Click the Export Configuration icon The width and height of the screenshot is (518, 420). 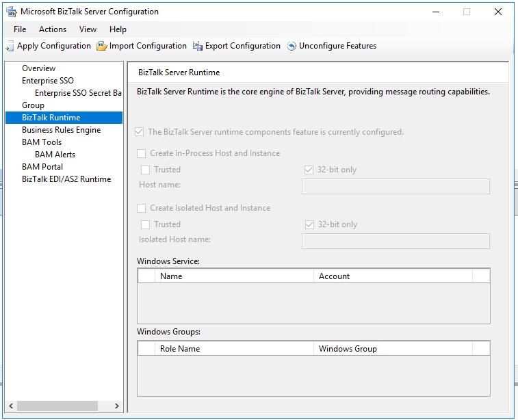[x=198, y=46]
